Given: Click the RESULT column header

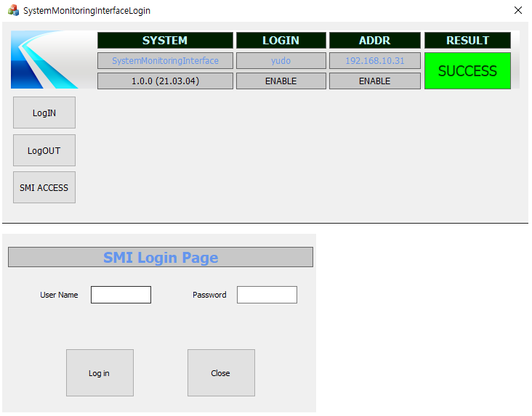Looking at the screenshot, I should [x=467, y=41].
